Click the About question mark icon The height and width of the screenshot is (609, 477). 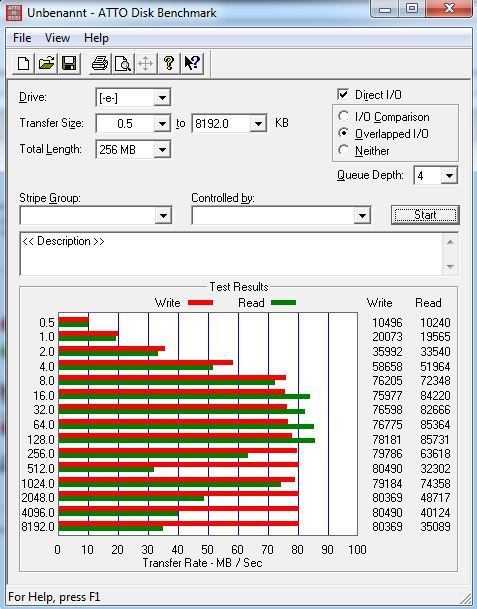(x=169, y=63)
